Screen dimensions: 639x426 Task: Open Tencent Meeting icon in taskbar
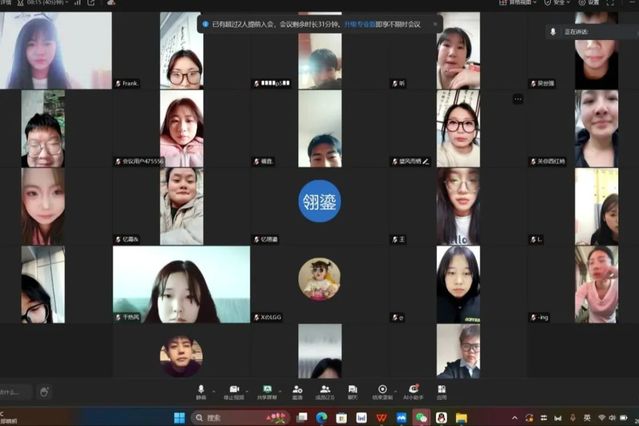point(401,418)
